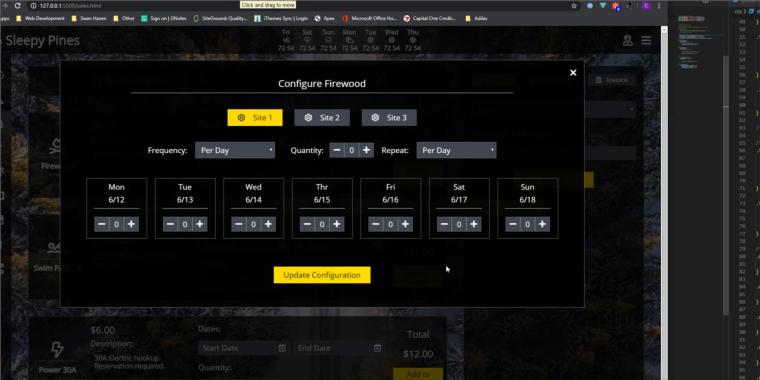Open the Repeat dropdown
This screenshot has width=760, height=380.
pyautogui.click(x=456, y=150)
